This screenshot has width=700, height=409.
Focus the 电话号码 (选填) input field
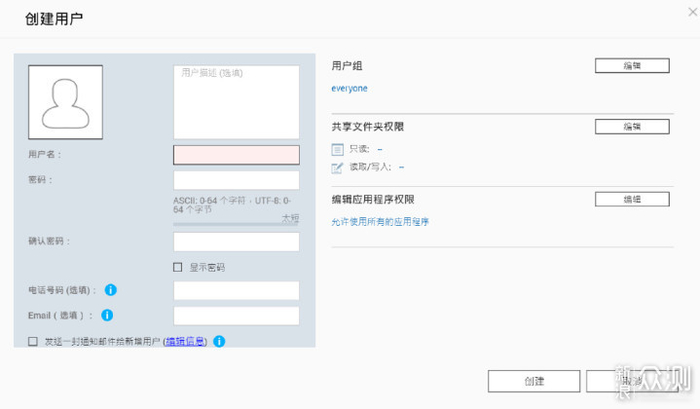[236, 290]
